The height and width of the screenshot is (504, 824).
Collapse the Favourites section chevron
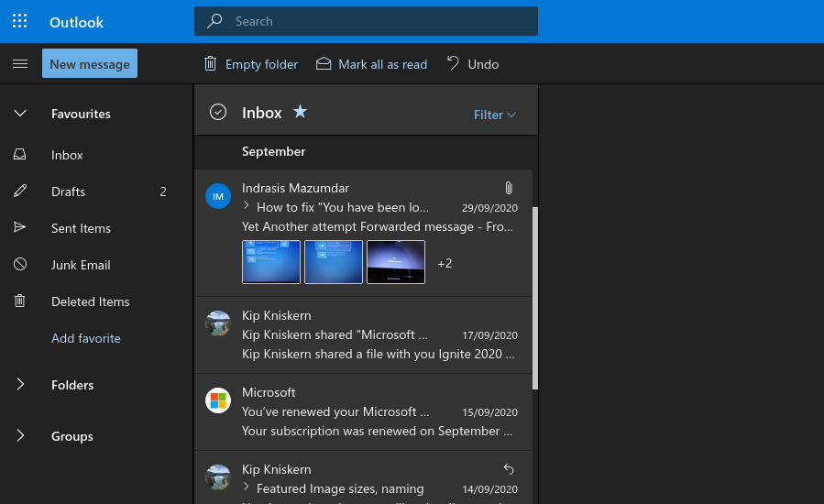20,113
